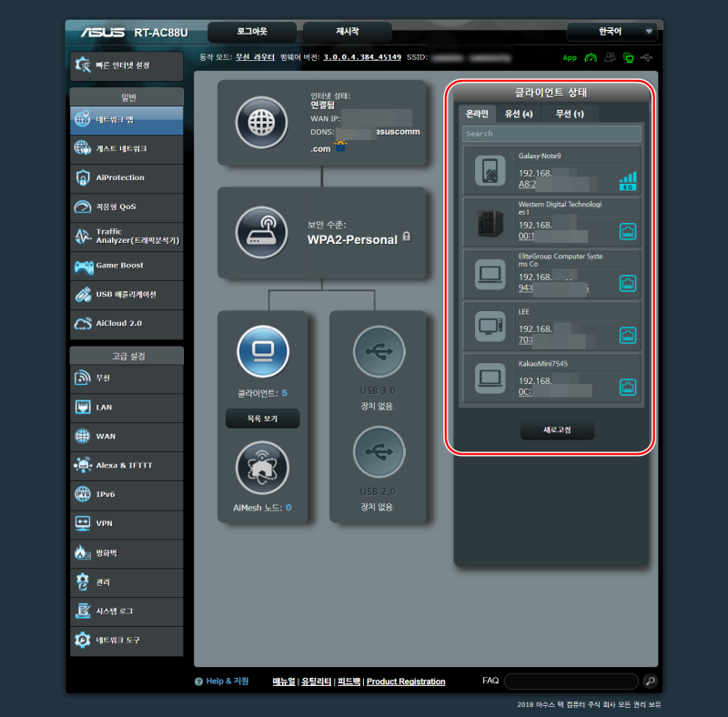The width and height of the screenshot is (728, 717).
Task: Select 네트워크 맵 in the sidebar
Action: click(x=126, y=120)
